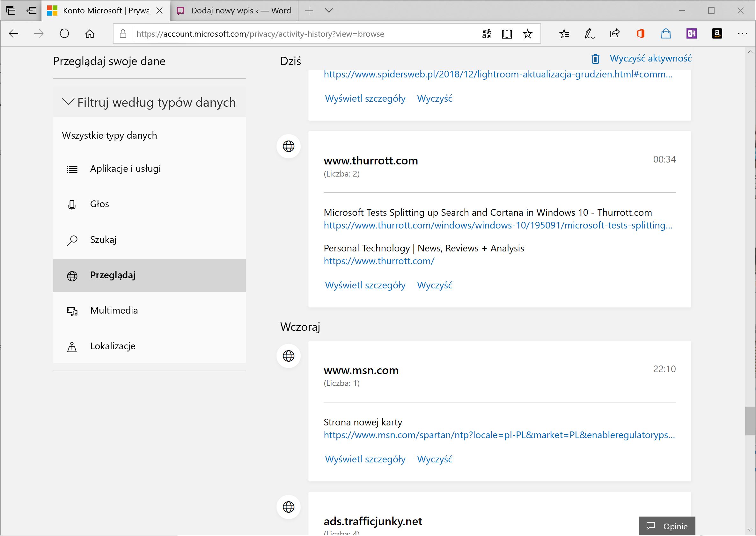This screenshot has height=536, width=756.
Task: Filter by Aplikacje i usługi
Action: 149,169
